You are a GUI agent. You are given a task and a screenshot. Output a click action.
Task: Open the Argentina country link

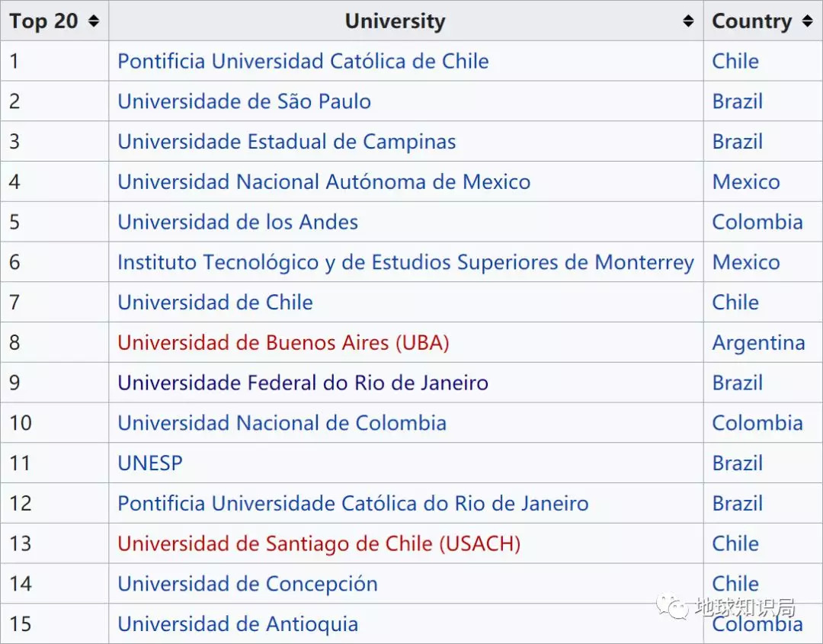coord(758,343)
